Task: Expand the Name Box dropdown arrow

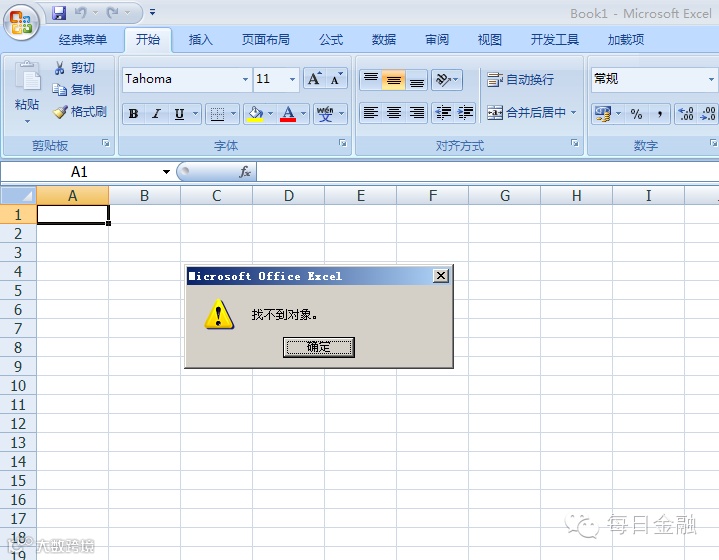Action: pos(166,172)
